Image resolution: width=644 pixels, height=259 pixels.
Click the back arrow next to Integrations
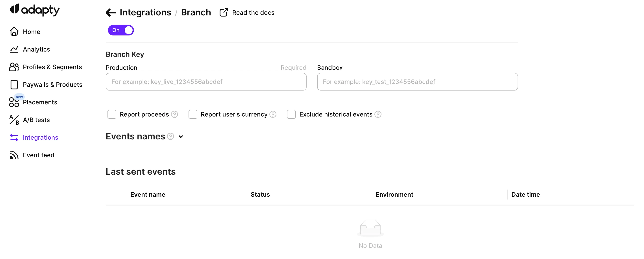(111, 13)
